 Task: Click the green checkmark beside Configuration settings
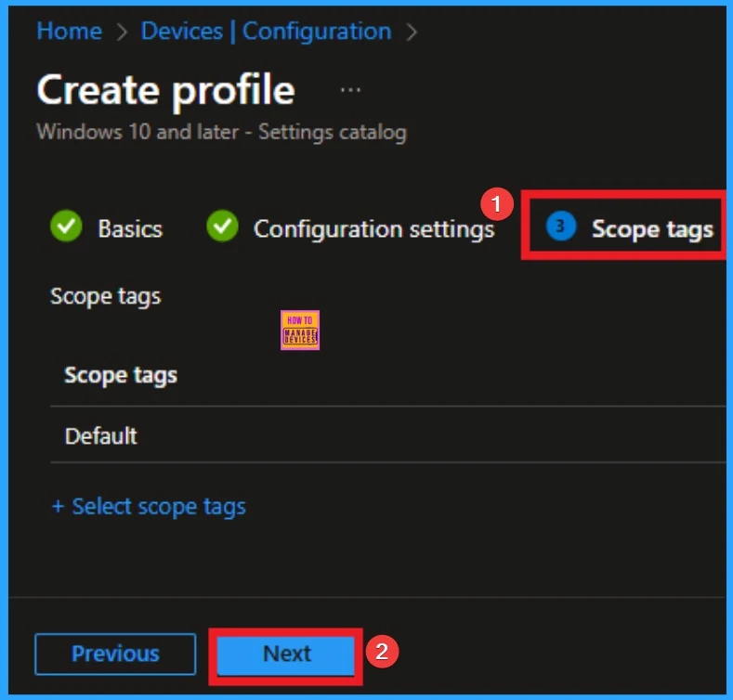point(222,227)
